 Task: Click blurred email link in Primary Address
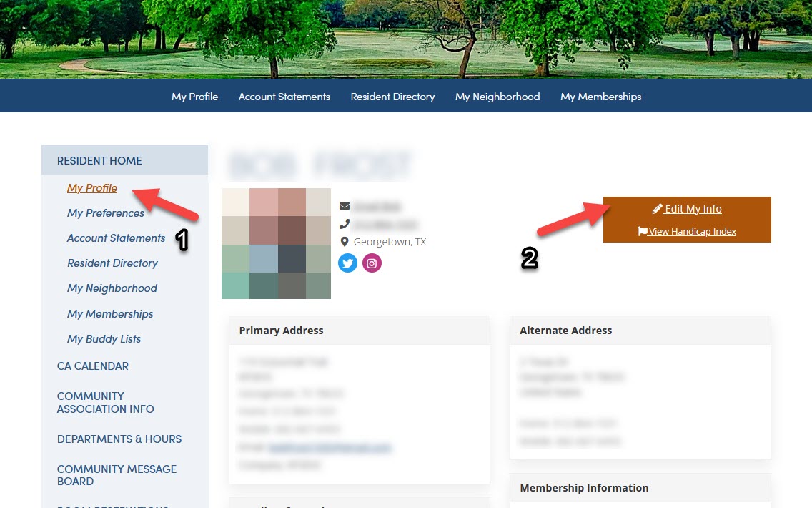330,447
